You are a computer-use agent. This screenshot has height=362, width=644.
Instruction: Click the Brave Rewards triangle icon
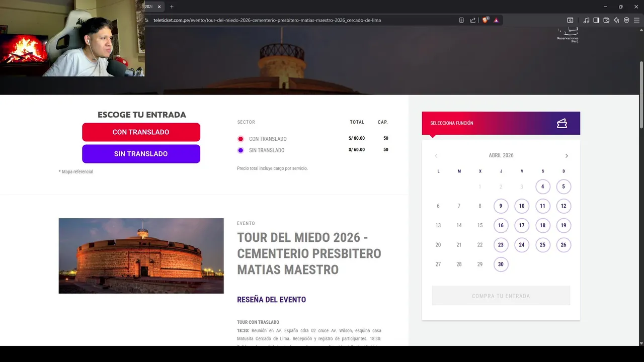point(496,20)
